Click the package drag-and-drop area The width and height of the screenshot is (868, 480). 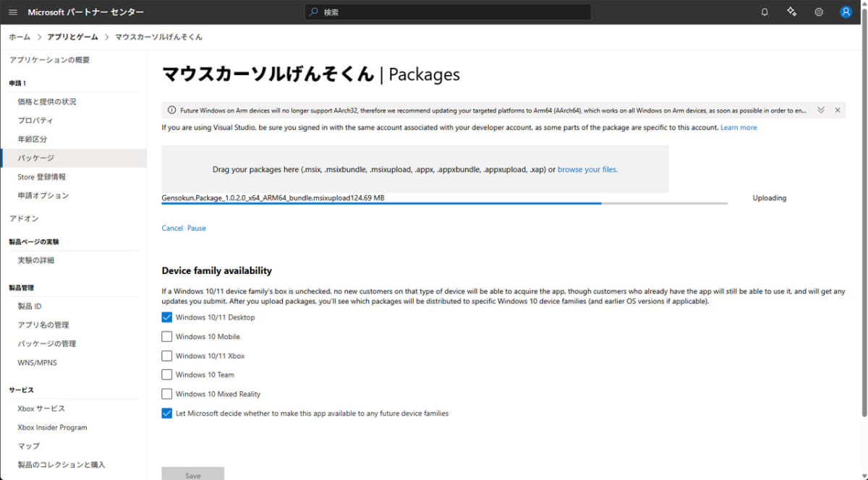tap(415, 169)
